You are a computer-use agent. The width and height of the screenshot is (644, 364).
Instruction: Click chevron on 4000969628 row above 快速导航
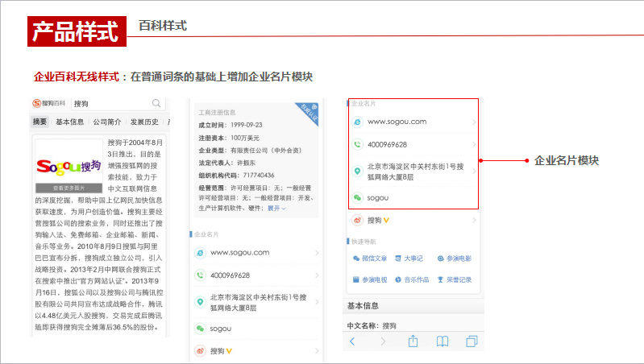tap(474, 144)
